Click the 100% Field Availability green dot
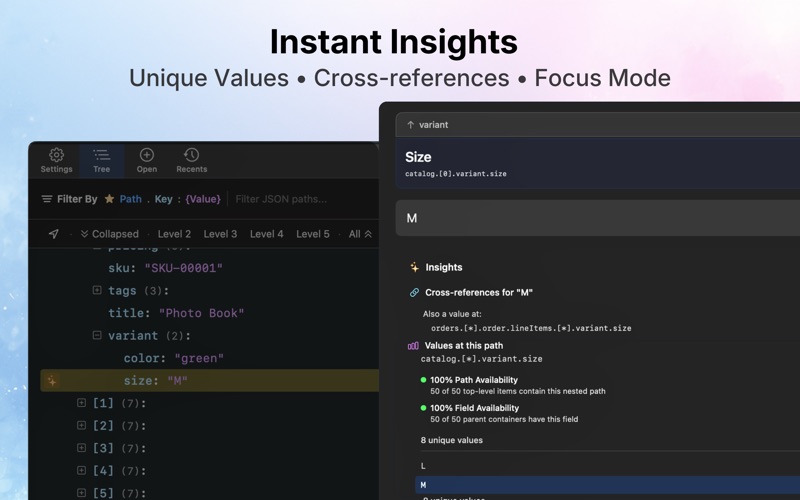This screenshot has width=800, height=500. (x=423, y=408)
